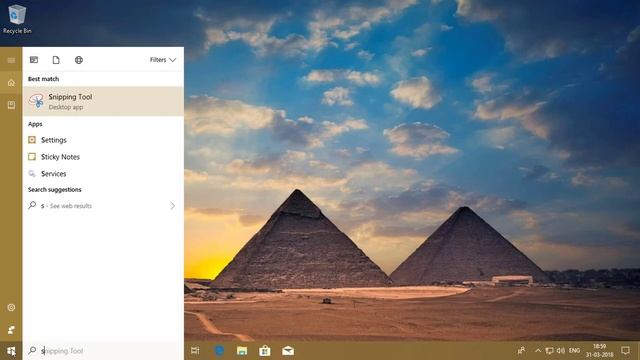Filter results by Apps icon
The width and height of the screenshot is (640, 360).
tap(34, 60)
